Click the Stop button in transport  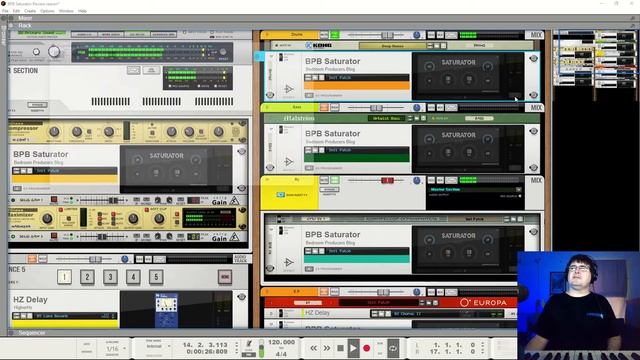coord(340,348)
